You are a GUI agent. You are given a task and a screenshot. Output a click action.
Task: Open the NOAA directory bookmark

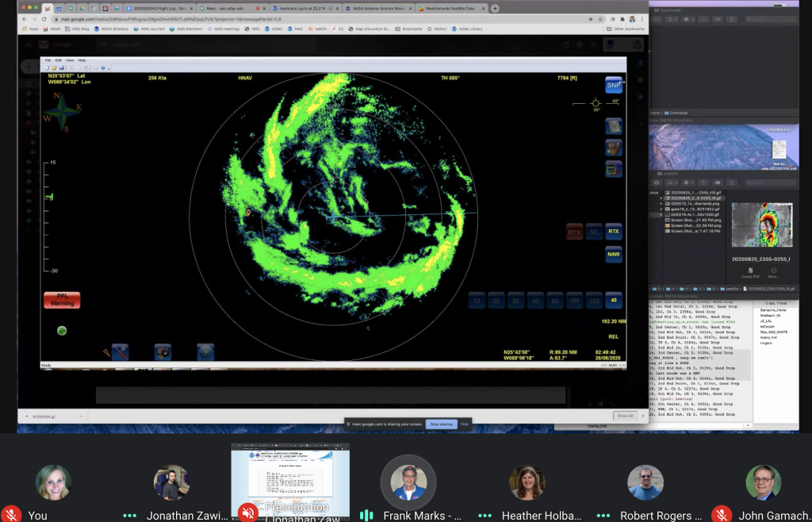point(111,29)
